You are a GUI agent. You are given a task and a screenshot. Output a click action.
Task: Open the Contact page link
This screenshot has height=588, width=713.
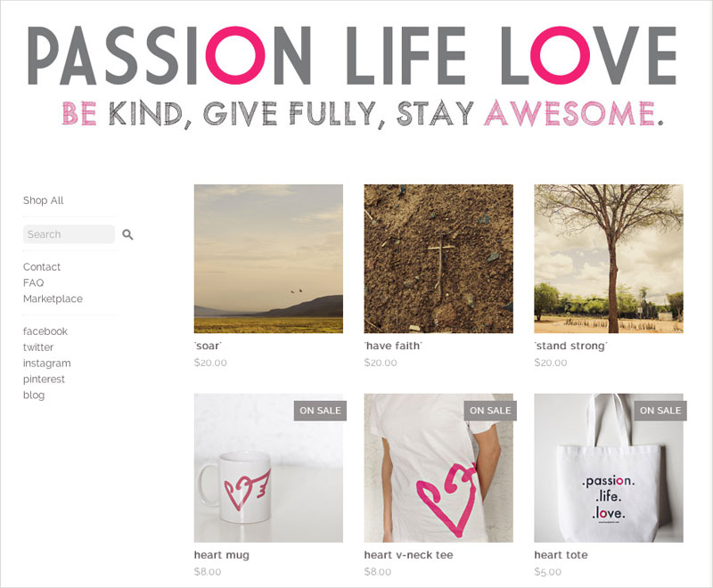42,266
